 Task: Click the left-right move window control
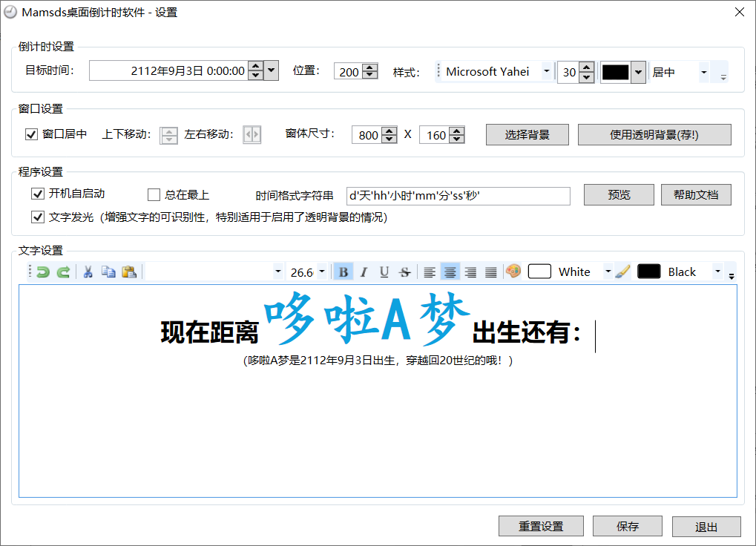coord(252,134)
